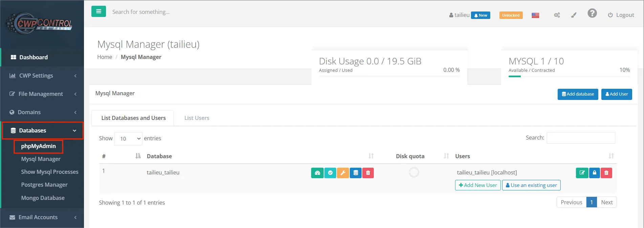Open phpMyAdmin from the sidebar
Image resolution: width=644 pixels, height=228 pixels.
pyautogui.click(x=38, y=146)
